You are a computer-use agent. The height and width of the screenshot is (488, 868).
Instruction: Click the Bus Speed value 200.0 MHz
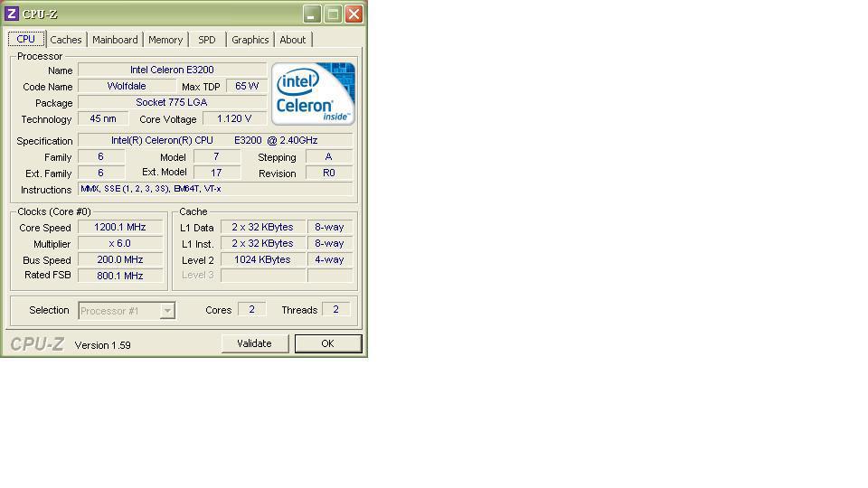point(120,259)
